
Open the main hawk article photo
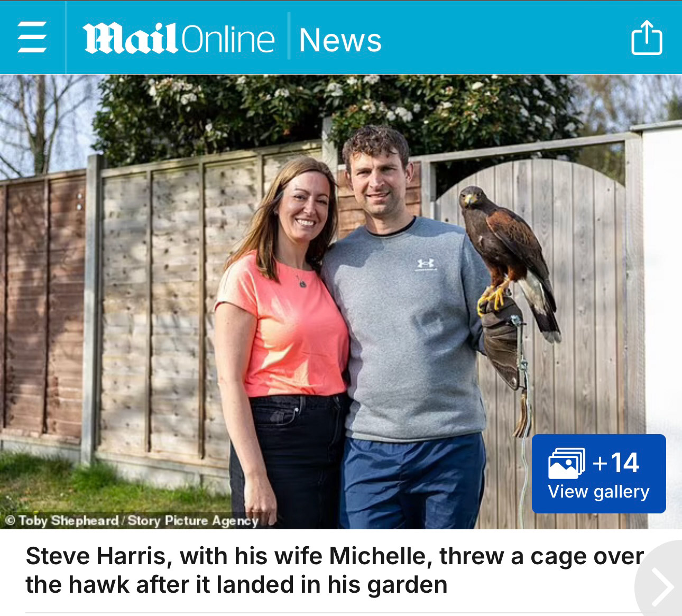tap(341, 301)
